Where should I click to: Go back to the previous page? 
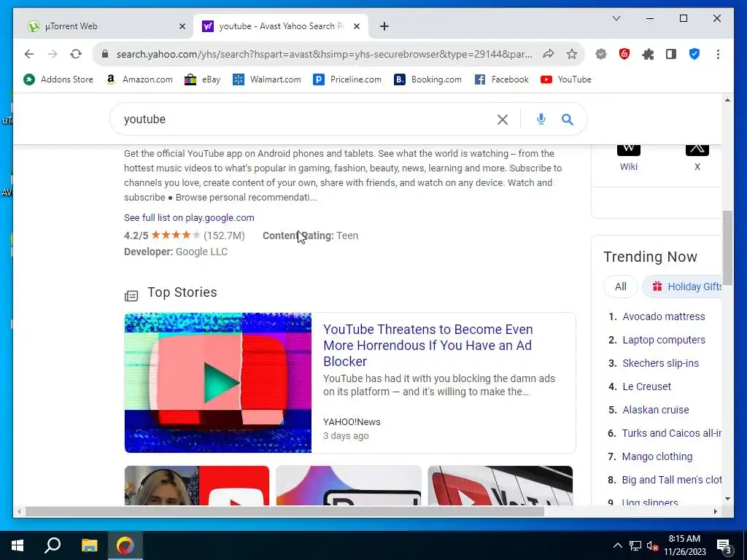click(29, 54)
